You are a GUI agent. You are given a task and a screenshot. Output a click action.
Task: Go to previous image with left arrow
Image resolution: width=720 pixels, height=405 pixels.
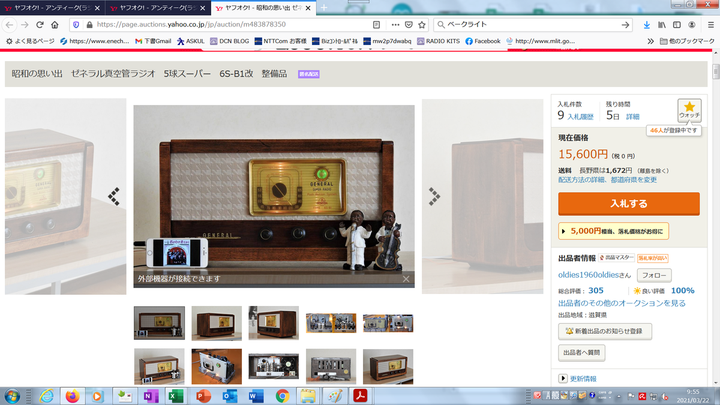pos(113,197)
